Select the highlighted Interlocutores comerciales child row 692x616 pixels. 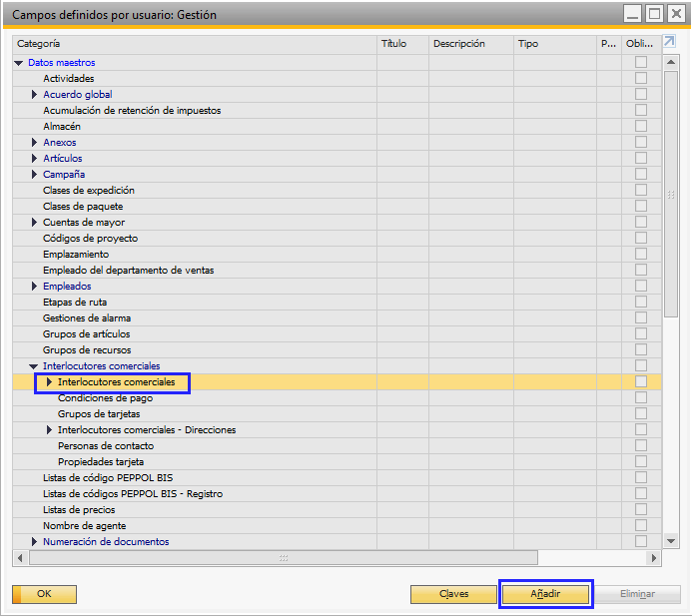(x=337, y=382)
